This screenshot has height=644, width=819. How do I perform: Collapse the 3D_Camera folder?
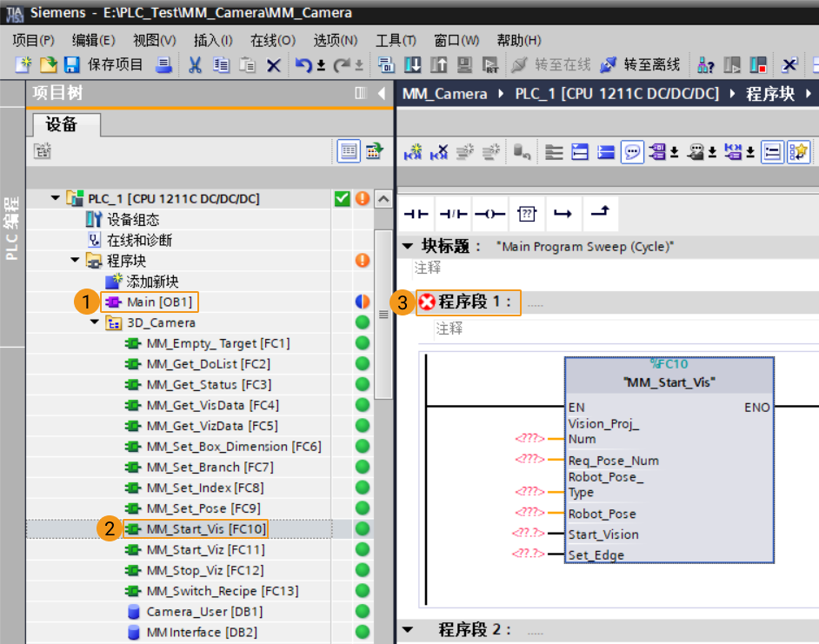[x=95, y=322]
